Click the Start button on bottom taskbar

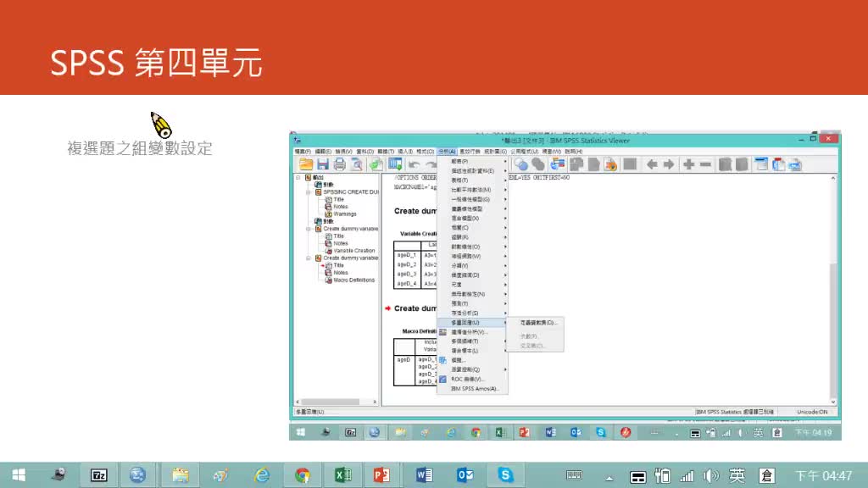(19, 474)
